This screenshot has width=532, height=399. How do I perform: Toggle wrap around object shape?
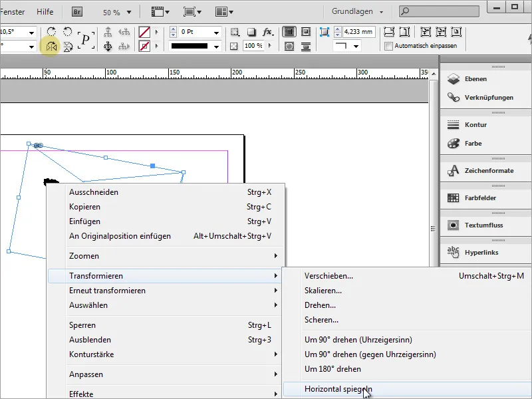[x=289, y=47]
